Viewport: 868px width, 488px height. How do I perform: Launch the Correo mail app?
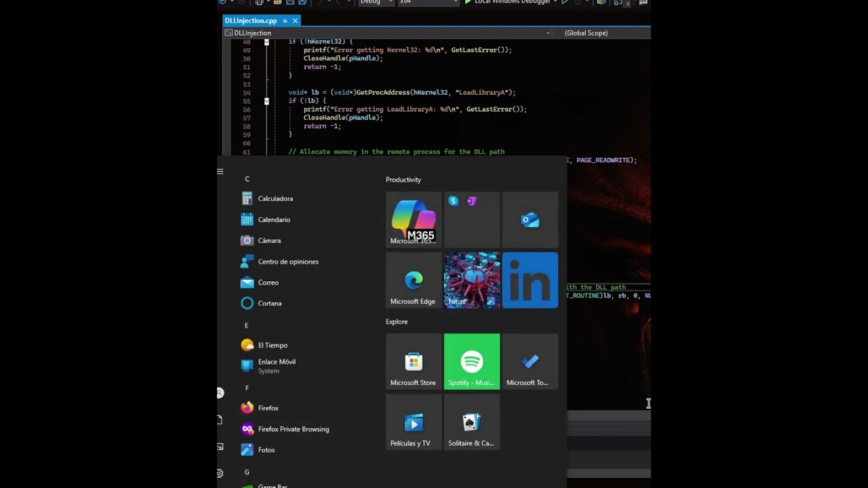261,283
